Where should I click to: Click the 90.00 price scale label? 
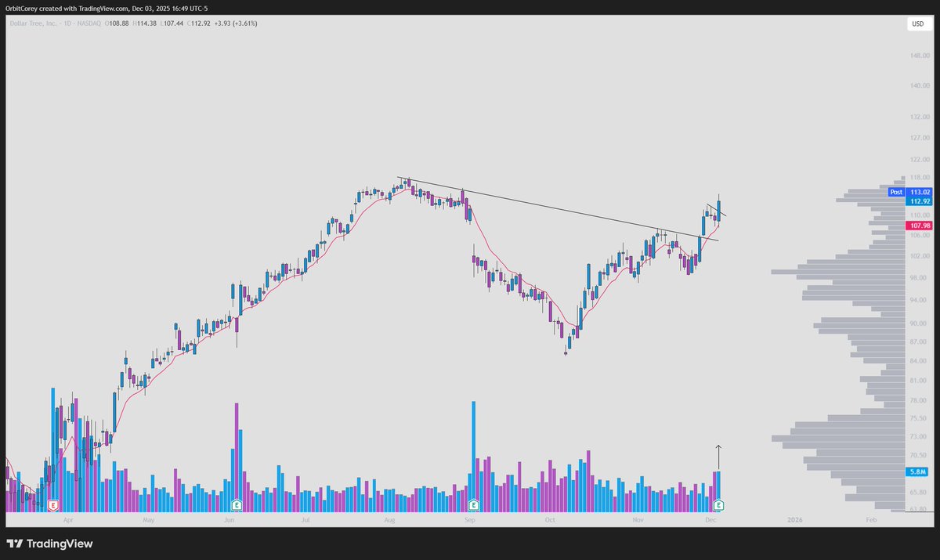click(x=920, y=323)
